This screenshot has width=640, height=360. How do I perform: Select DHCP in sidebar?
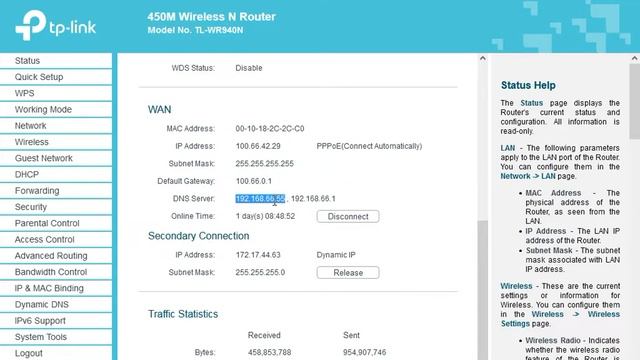pos(56,175)
